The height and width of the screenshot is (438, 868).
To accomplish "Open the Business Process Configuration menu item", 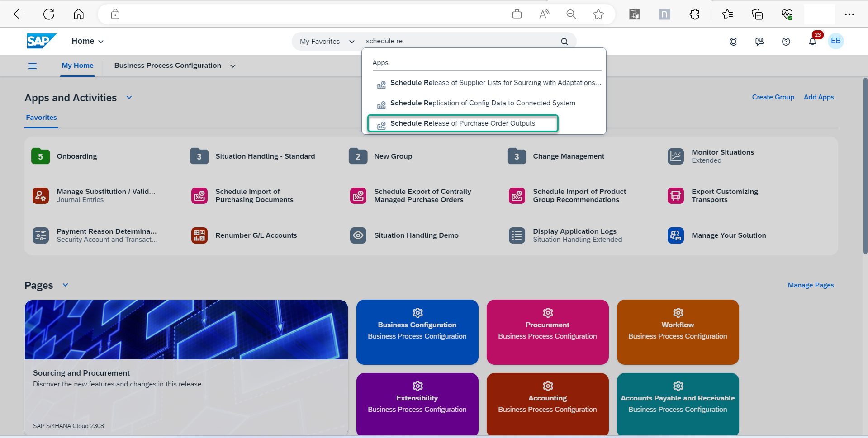I will pos(168,66).
